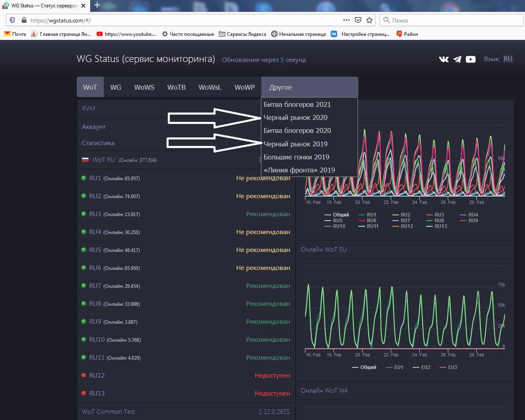Select the WoWP tab
Screen dimensions: 525x420
pyautogui.click(x=245, y=87)
